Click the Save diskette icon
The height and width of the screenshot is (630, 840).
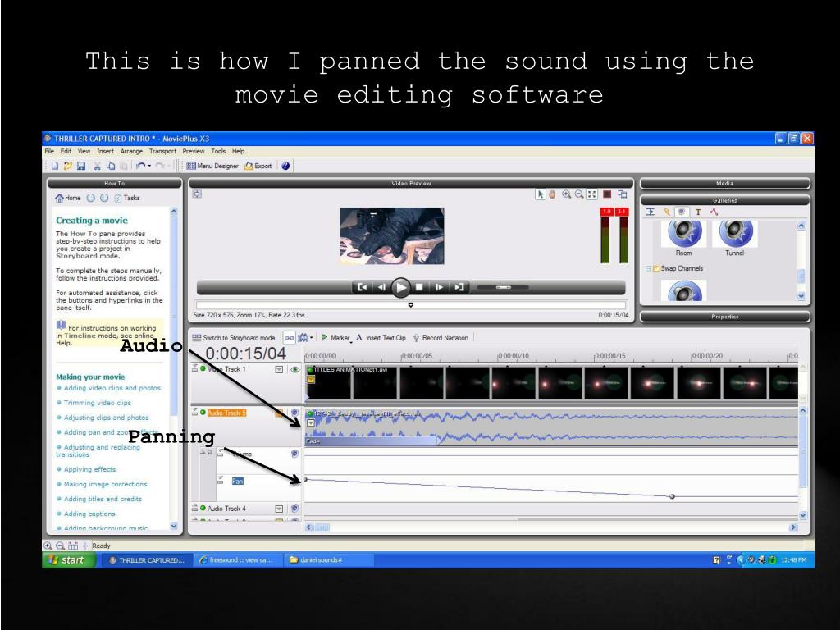[x=81, y=166]
